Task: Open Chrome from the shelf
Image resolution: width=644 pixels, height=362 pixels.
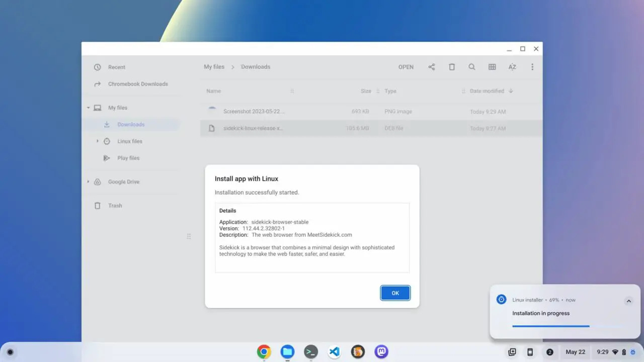Action: point(264,352)
